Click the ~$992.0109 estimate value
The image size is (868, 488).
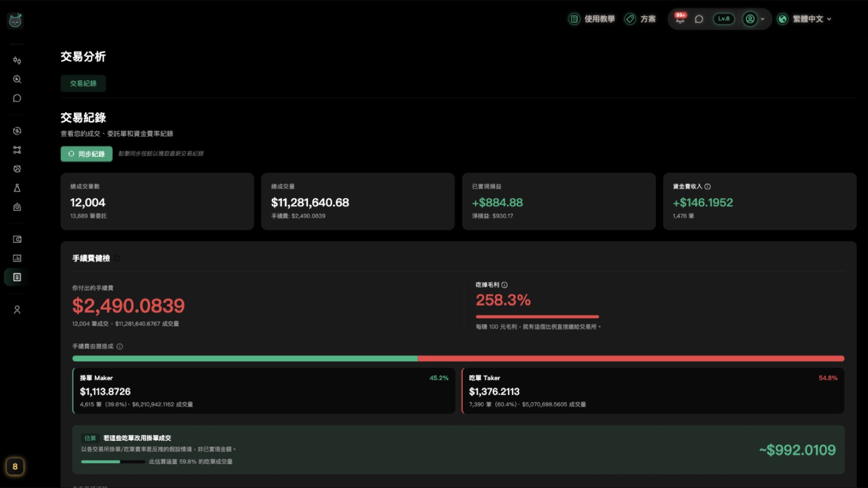797,450
